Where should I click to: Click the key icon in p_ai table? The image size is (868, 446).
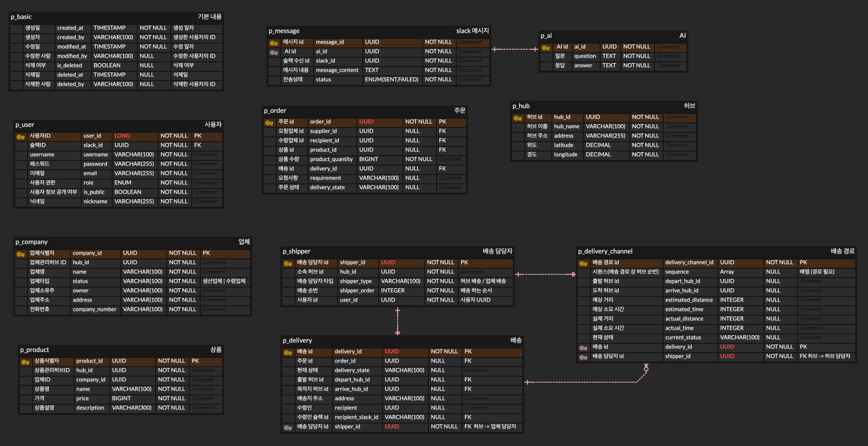coord(546,47)
